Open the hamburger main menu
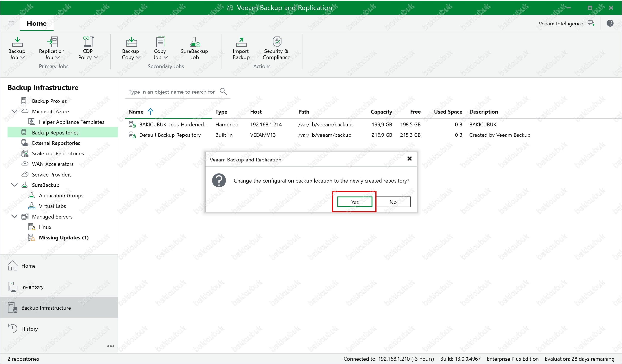 point(12,23)
